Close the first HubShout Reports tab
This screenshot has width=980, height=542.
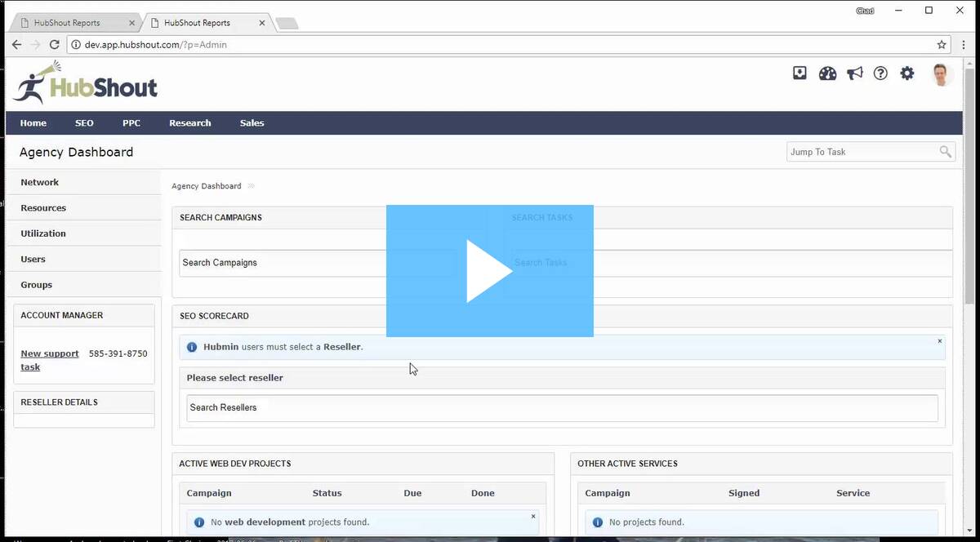[132, 23]
